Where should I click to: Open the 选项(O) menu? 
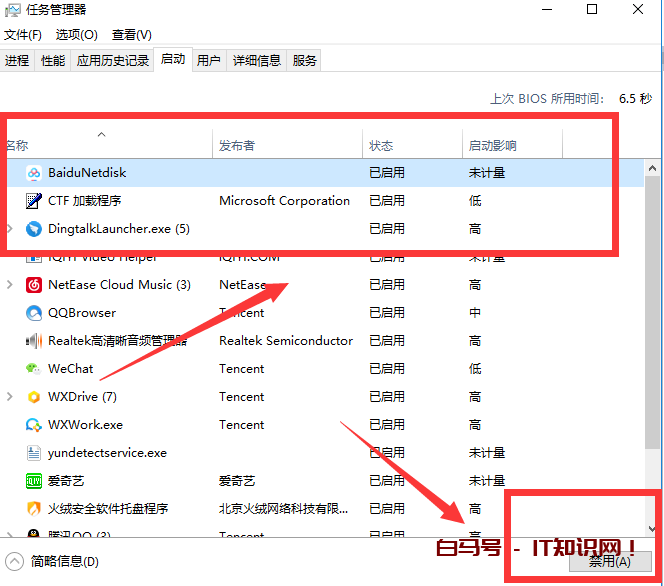click(77, 35)
